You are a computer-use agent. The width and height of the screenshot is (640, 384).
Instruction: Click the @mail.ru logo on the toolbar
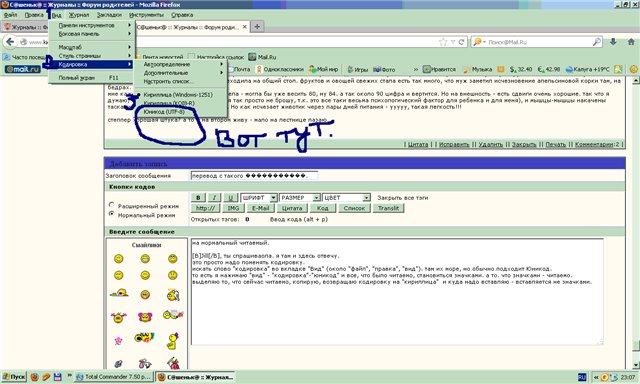[x=22, y=69]
